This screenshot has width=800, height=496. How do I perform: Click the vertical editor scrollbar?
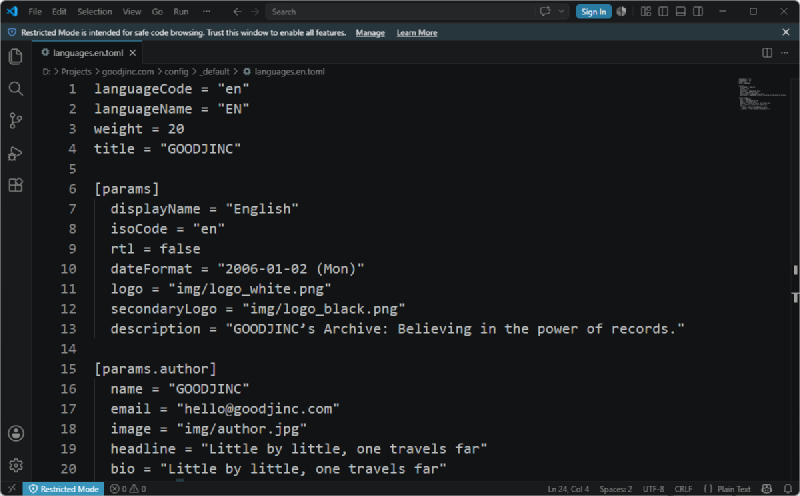click(795, 278)
